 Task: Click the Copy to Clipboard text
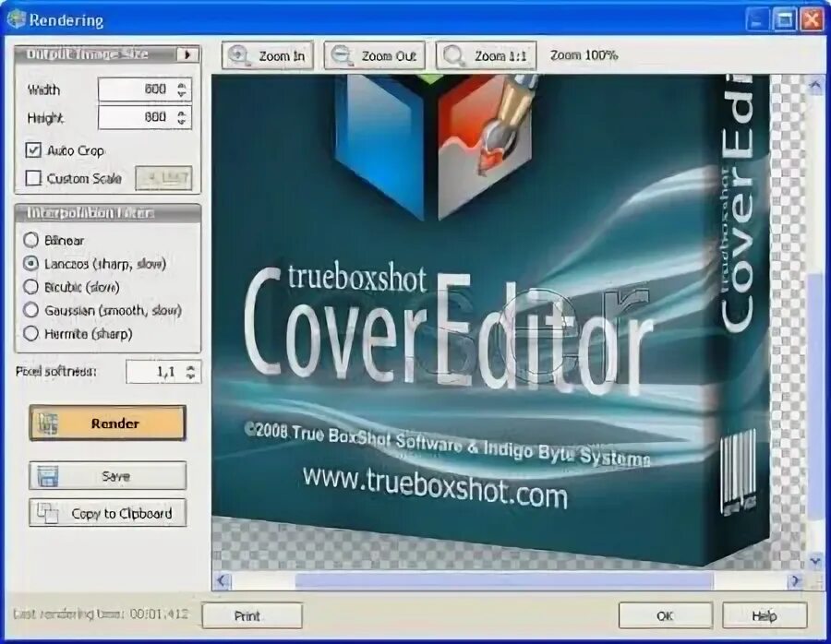tap(121, 513)
